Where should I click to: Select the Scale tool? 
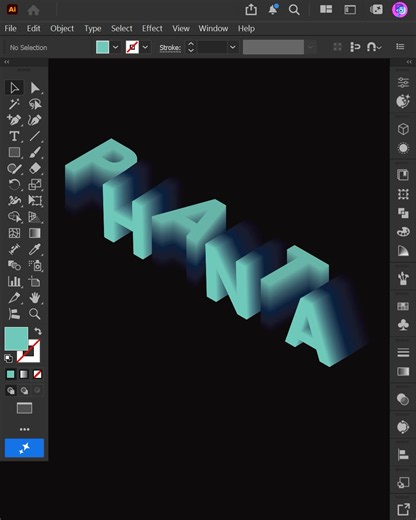pyautogui.click(x=35, y=184)
